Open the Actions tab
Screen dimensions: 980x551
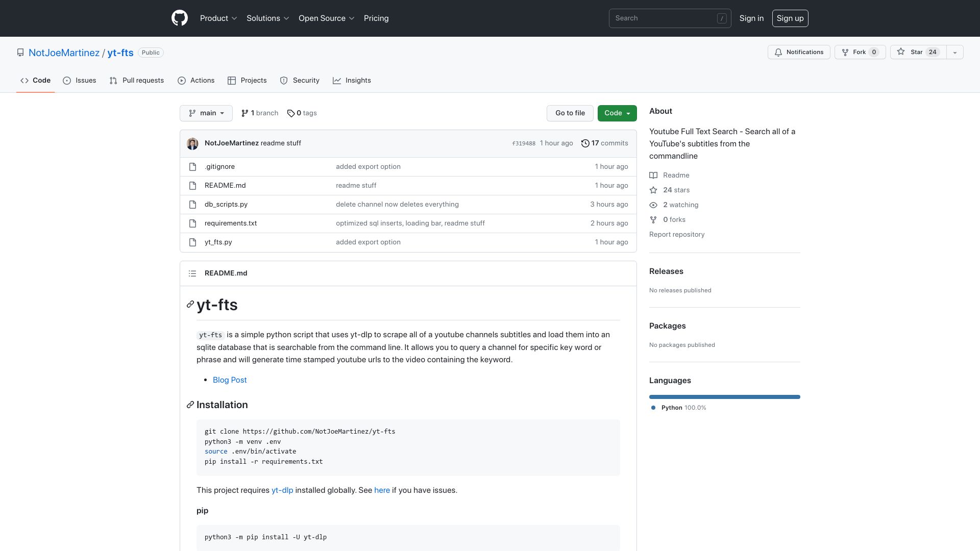point(196,81)
